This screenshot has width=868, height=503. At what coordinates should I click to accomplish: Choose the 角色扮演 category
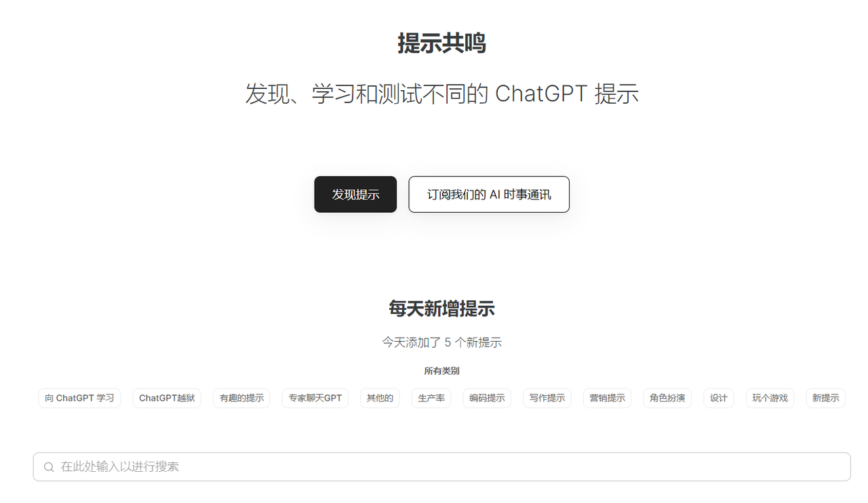pyautogui.click(x=667, y=398)
